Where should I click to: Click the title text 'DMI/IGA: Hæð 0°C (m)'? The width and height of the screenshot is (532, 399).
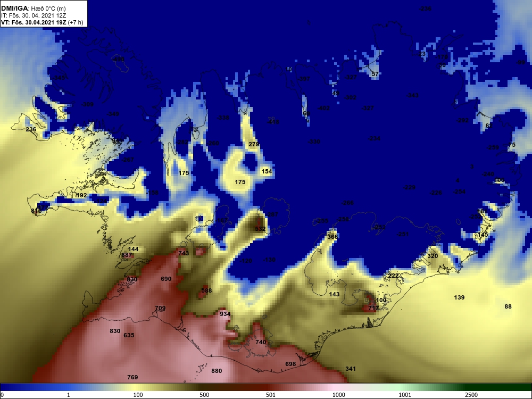point(33,9)
